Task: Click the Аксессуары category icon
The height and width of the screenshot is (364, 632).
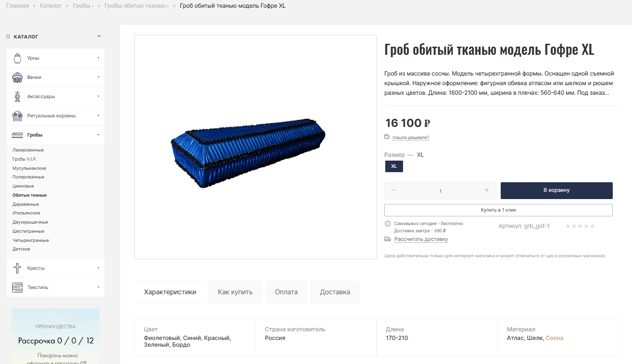Action: coord(17,97)
